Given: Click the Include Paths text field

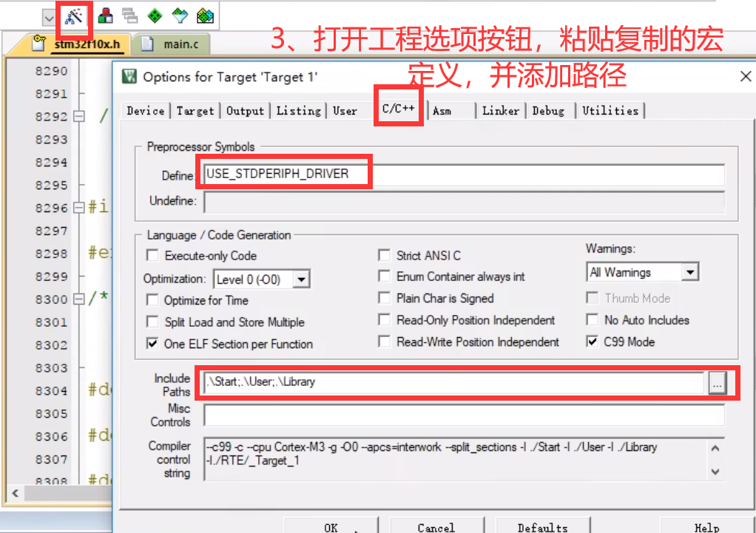Looking at the screenshot, I should click(453, 382).
